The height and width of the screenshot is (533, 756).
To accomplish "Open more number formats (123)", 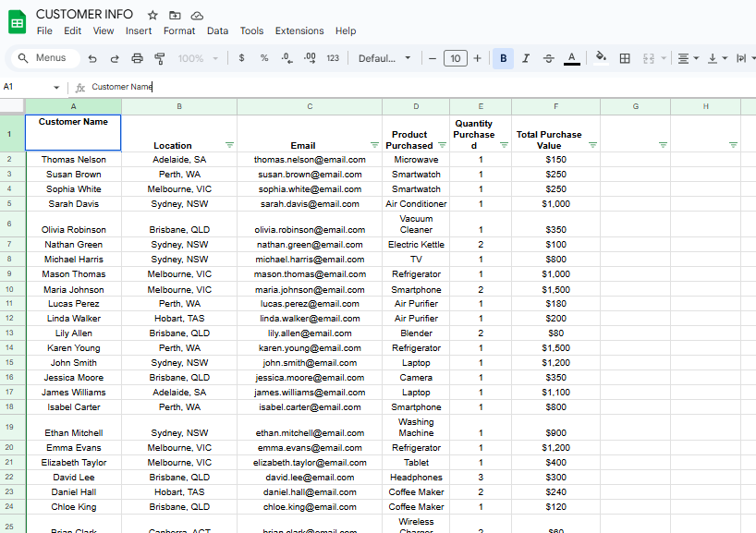I will click(x=333, y=58).
